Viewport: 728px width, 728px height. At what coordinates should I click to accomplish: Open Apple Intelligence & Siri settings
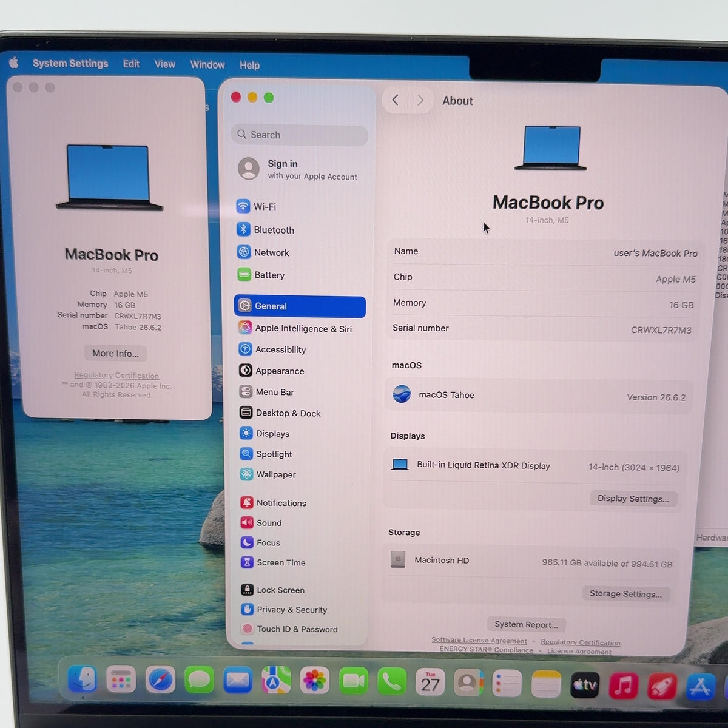295,328
